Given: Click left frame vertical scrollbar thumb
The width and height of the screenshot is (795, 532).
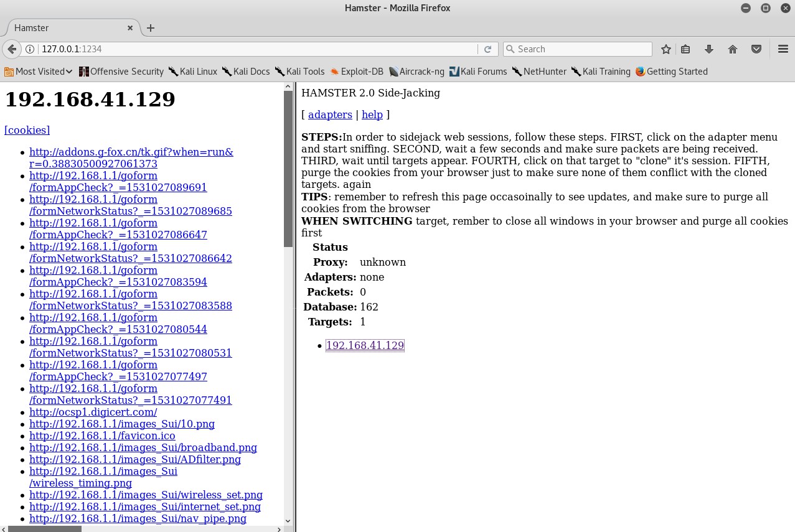Looking at the screenshot, I should click(x=288, y=169).
